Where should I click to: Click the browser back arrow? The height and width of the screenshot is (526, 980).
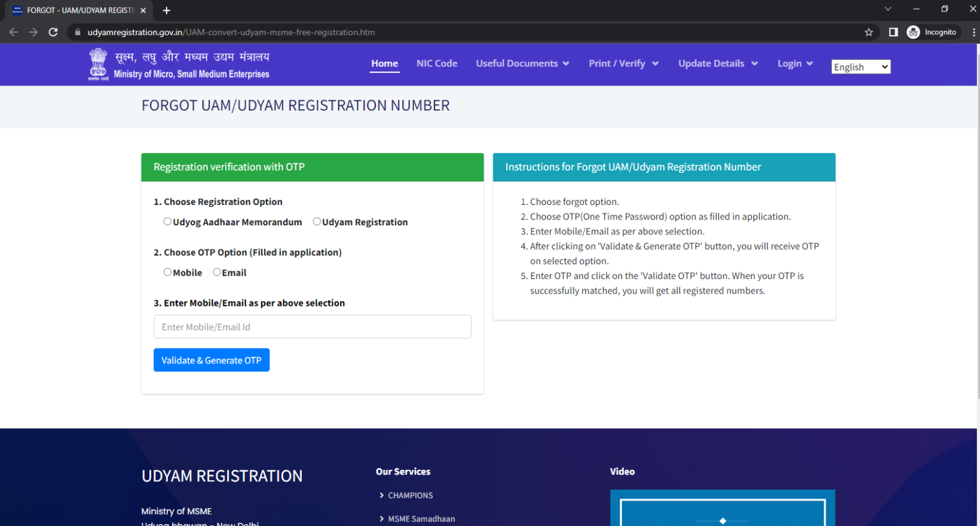coord(13,32)
